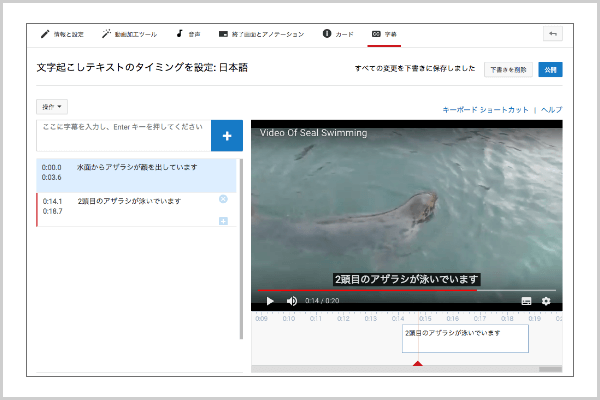Delete the 0:14.1 subtitle with X icon
Screen dimensions: 600x400
(223, 199)
